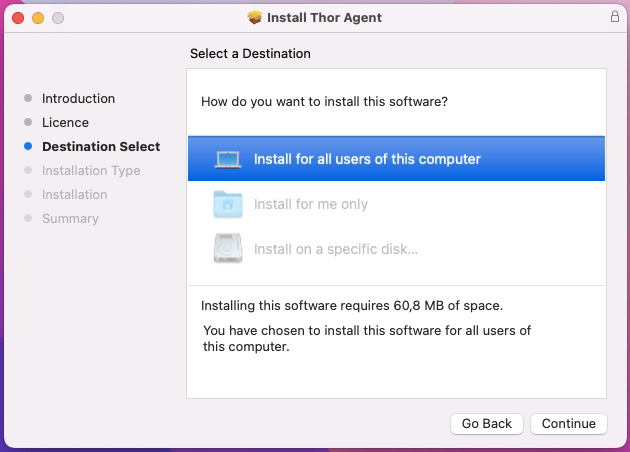Select Install for all users of this computer
Screen dimensions: 630x452
tap(367, 159)
